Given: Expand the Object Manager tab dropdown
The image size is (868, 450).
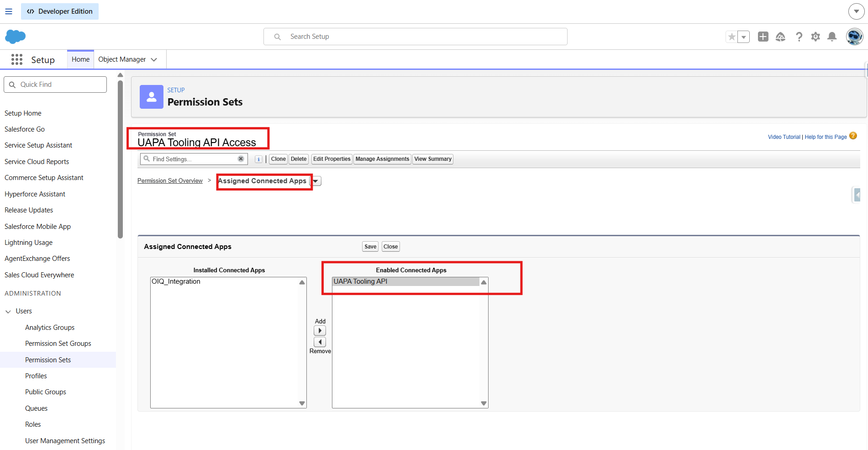Looking at the screenshot, I should point(154,59).
